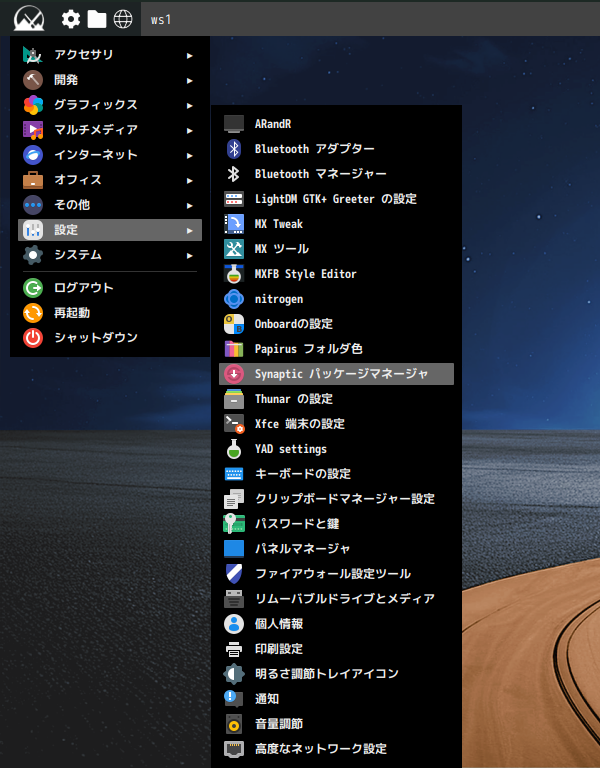Expand the インターネット submenu arrow
The width and height of the screenshot is (600, 768).
(190, 155)
